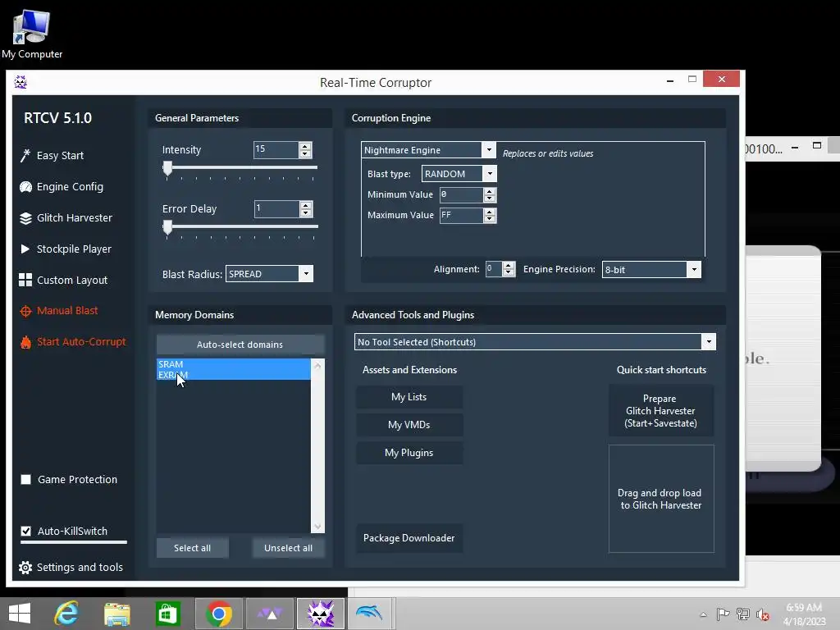Click the Intensity slider handle
The width and height of the screenshot is (840, 630).
(167, 168)
